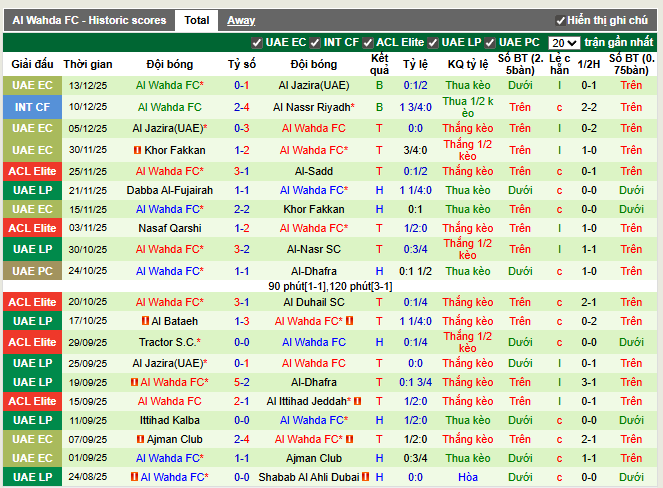The image size is (663, 488).
Task: Click the Al Ittihad Jeddah team name
Action: (x=309, y=401)
